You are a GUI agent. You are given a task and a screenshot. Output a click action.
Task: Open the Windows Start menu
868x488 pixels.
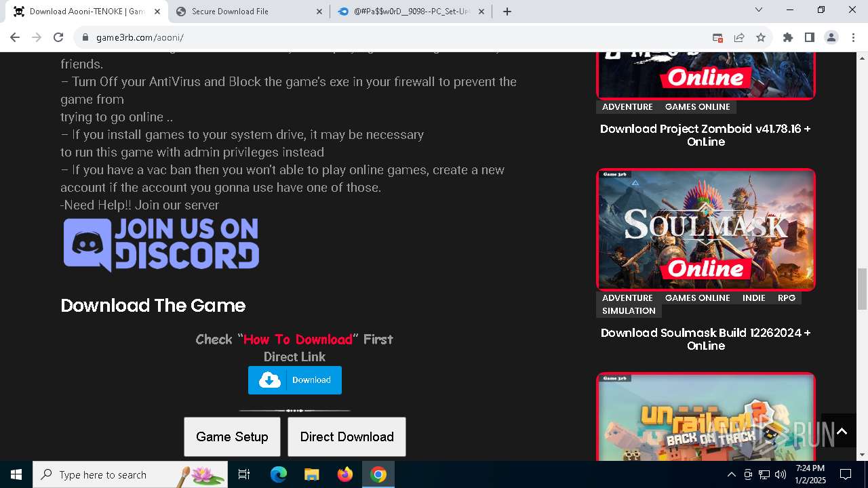(x=16, y=474)
